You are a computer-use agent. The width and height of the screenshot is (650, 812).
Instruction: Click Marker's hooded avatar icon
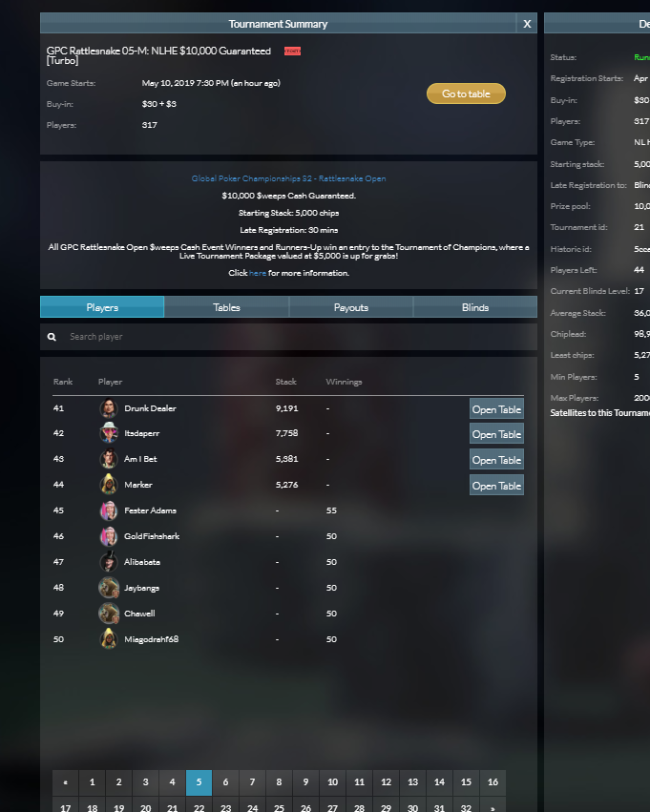pos(108,485)
